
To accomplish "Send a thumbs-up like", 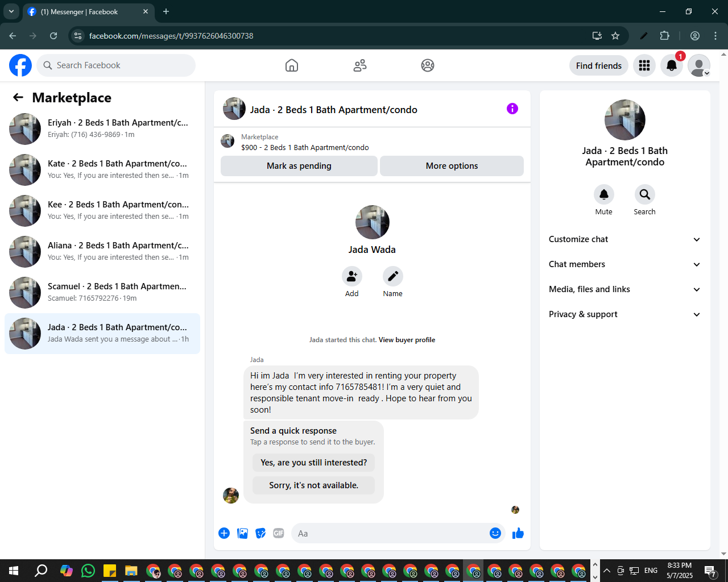I will click(x=518, y=533).
